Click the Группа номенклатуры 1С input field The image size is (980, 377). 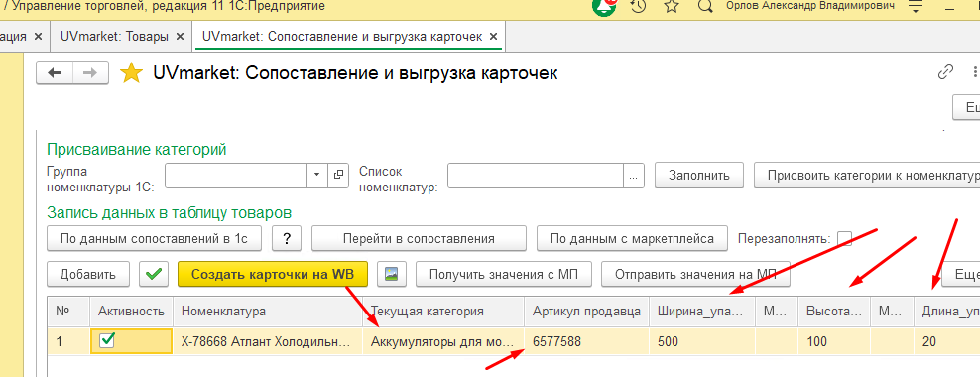click(236, 175)
